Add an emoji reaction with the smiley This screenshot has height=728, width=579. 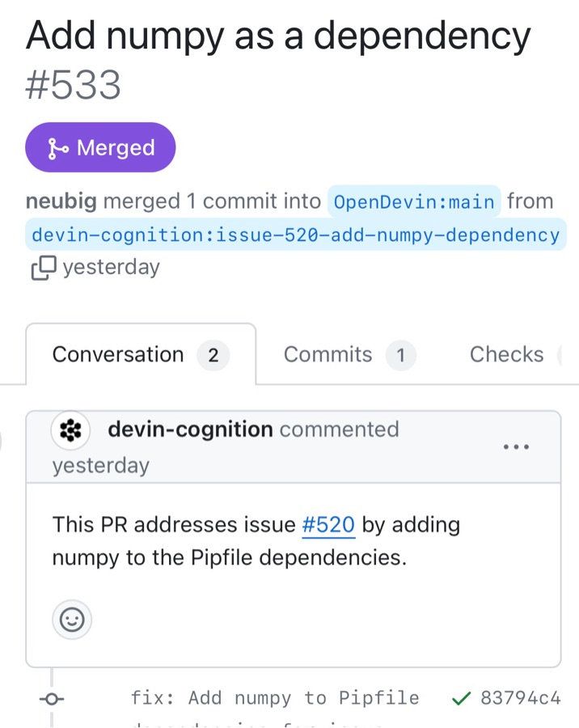[72, 620]
